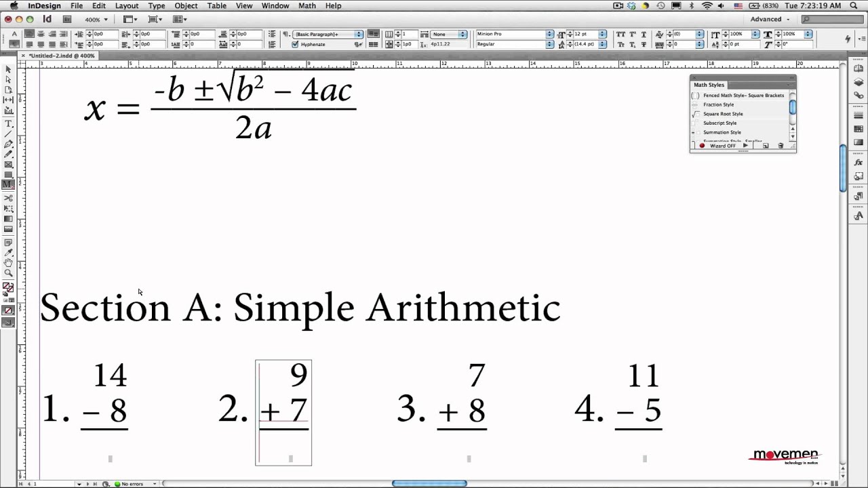
Task: Open the Object menu
Action: 186,5
